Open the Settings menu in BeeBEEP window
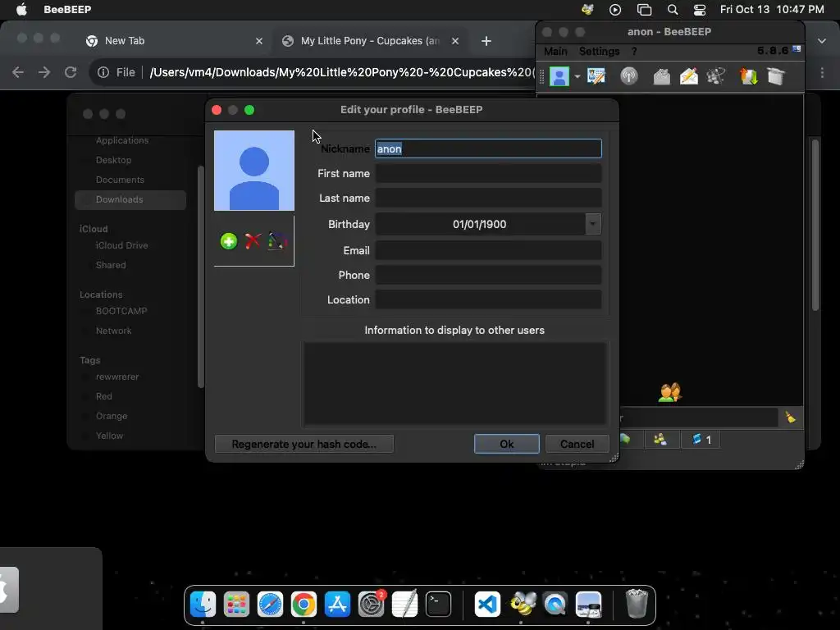 599,51
